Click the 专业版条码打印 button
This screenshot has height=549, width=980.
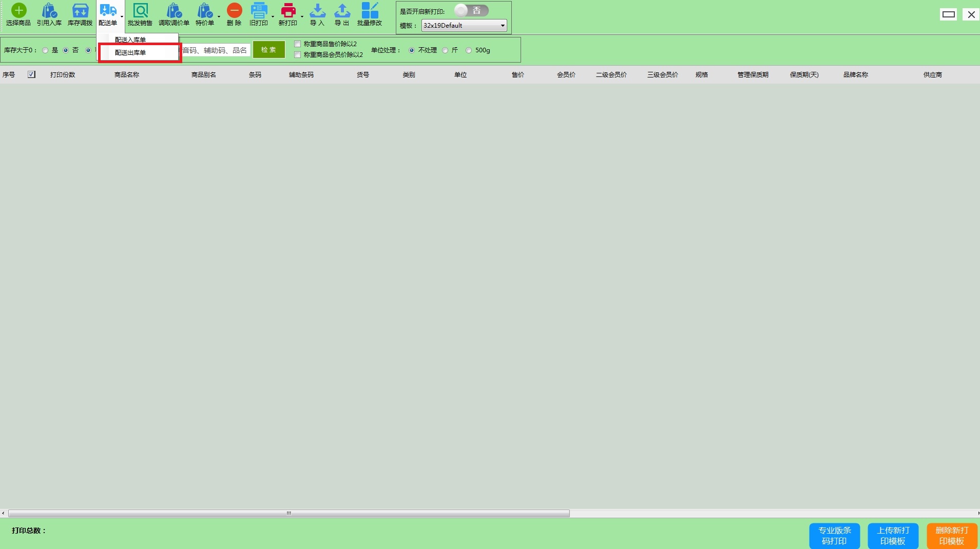pos(834,536)
